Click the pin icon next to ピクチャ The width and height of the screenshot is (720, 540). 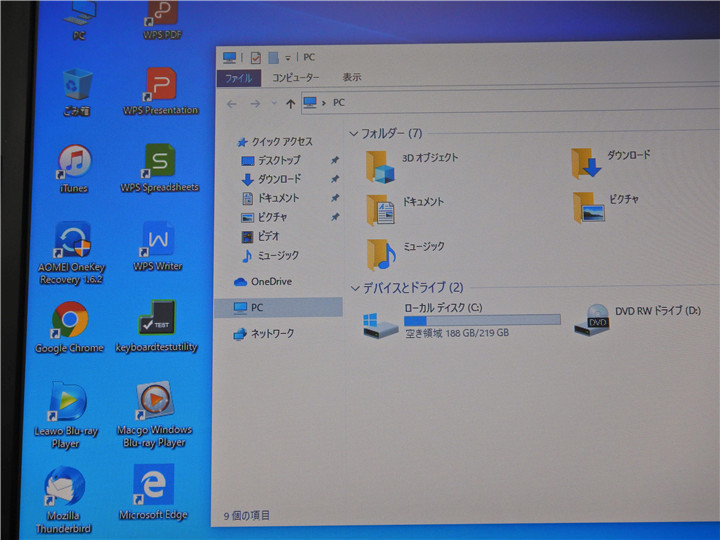coord(335,217)
